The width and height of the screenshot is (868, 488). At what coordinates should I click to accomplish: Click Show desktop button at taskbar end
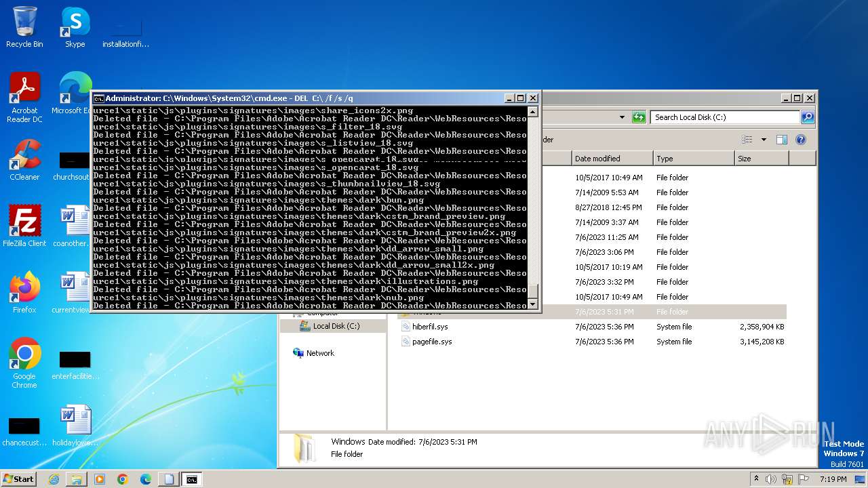[861, 479]
